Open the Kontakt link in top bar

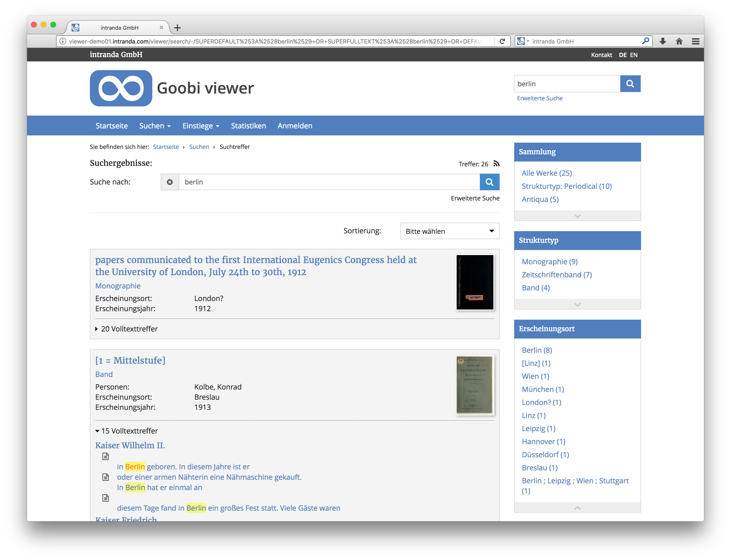pyautogui.click(x=601, y=55)
